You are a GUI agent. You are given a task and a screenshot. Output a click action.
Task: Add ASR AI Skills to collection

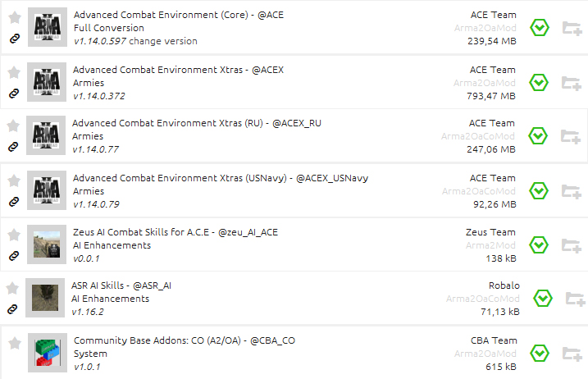(576, 298)
